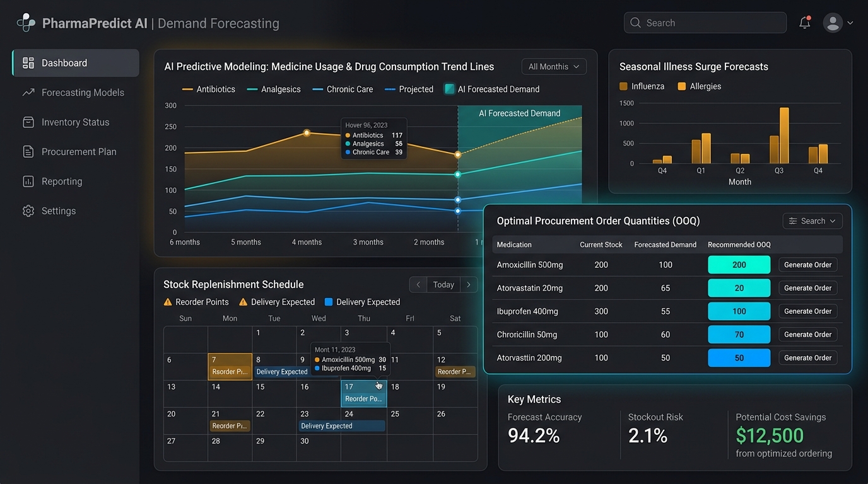Screen dimensions: 868x484
Task: Click the blue Delivery Expected legend square
Action: coord(329,302)
